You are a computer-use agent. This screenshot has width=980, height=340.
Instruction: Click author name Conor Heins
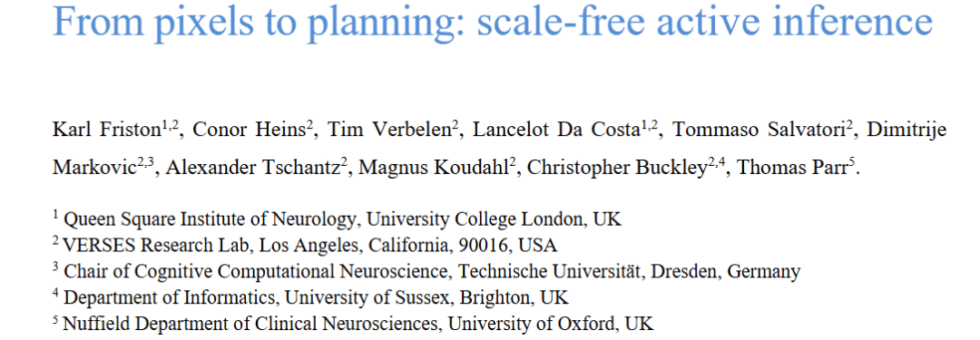point(248,129)
